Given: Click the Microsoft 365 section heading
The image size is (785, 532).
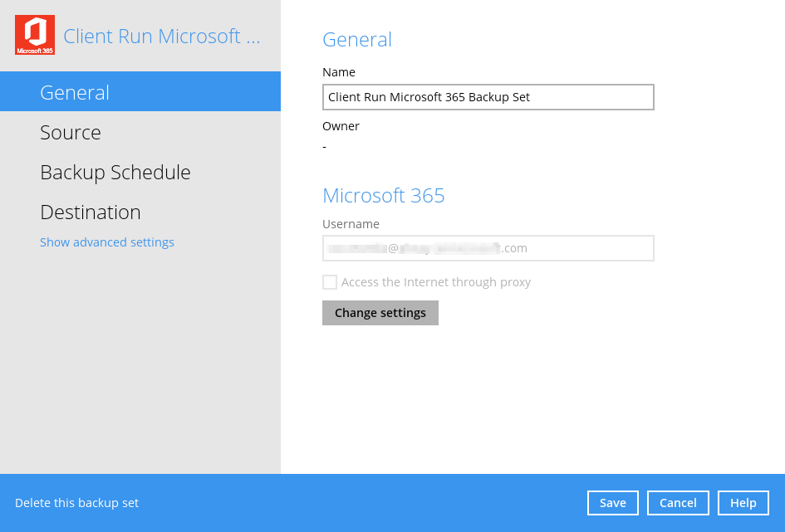Looking at the screenshot, I should click(x=383, y=195).
